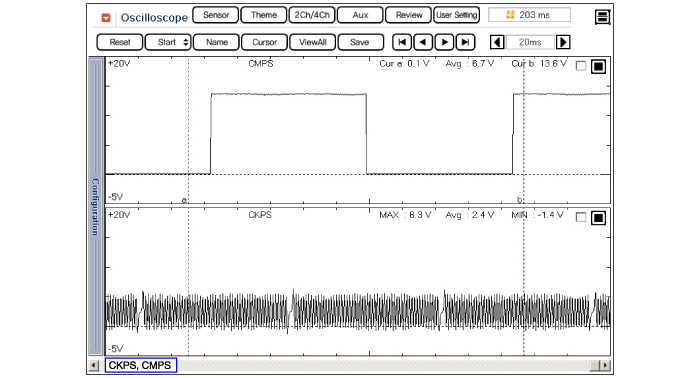Switch to 2Ch/4Ch channel mode
The width and height of the screenshot is (700, 378).
[x=312, y=15]
